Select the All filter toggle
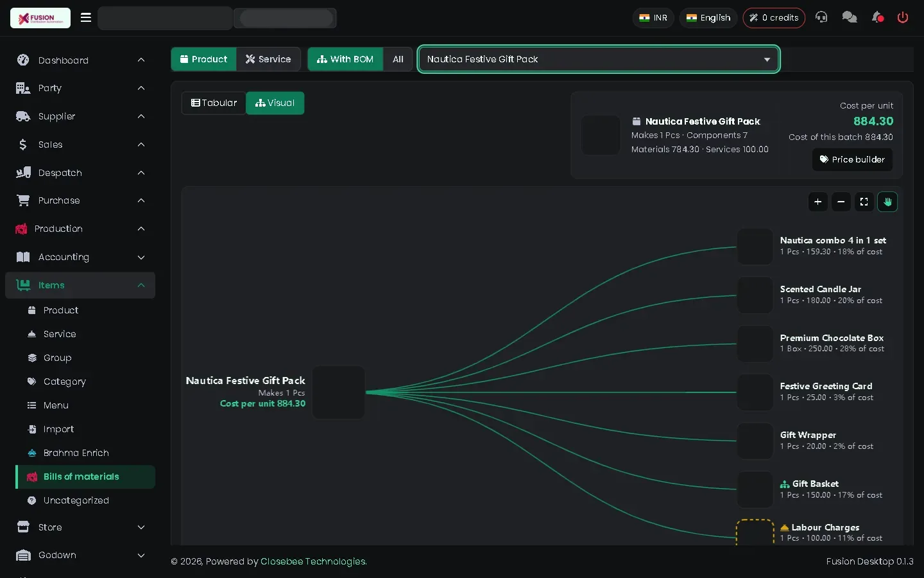924x578 pixels. click(398, 59)
